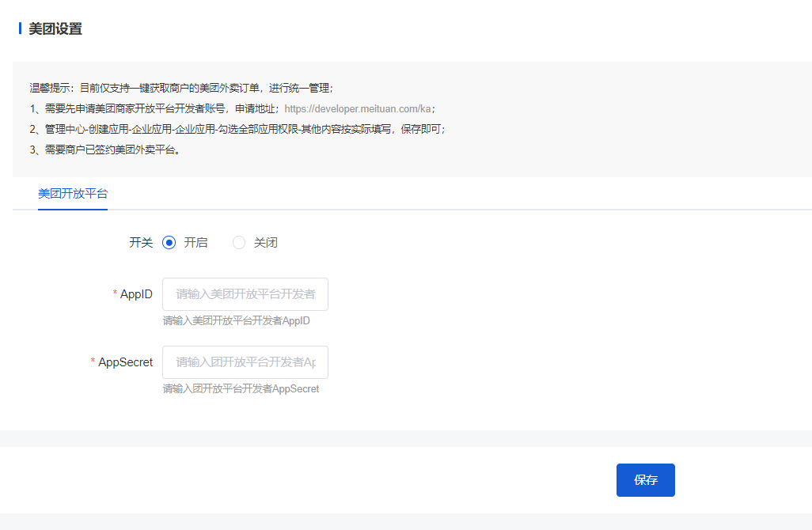Focus the AppID input field
This screenshot has height=530, width=812.
click(245, 294)
